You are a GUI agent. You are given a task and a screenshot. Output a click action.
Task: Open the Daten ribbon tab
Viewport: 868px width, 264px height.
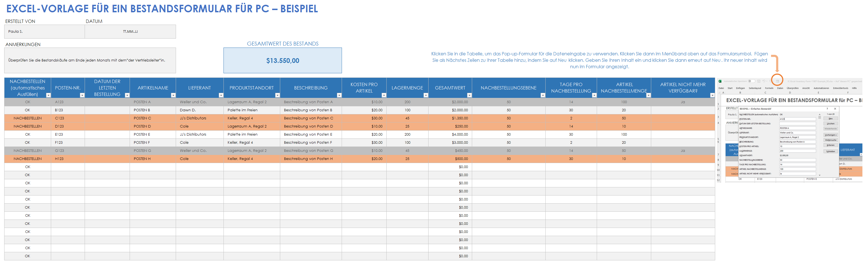click(780, 88)
